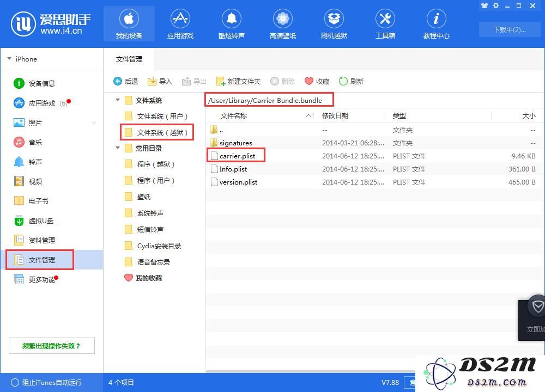
Task: Open the 我的设备 section
Action: point(129,23)
